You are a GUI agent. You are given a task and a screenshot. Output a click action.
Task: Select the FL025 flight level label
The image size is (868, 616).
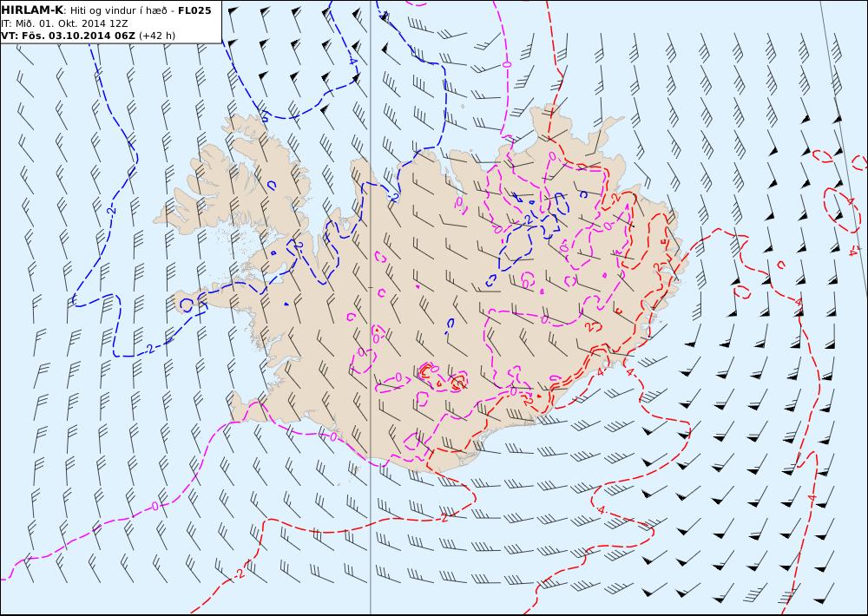click(194, 10)
